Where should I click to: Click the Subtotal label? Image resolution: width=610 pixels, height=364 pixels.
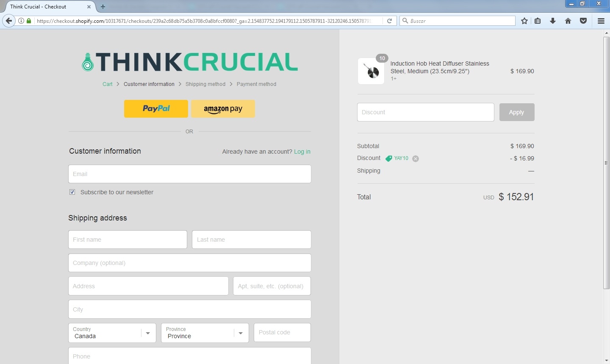coord(368,146)
